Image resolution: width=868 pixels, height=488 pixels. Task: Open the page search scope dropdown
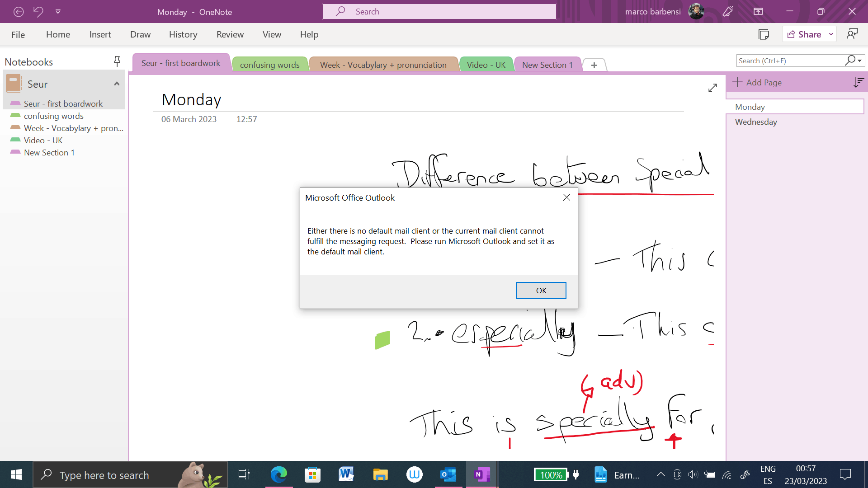pos(859,61)
